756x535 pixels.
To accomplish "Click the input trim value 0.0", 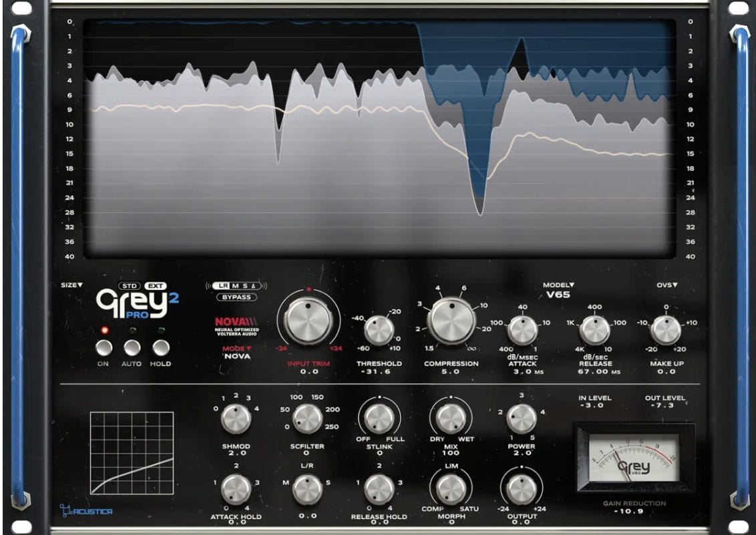I will click(309, 371).
